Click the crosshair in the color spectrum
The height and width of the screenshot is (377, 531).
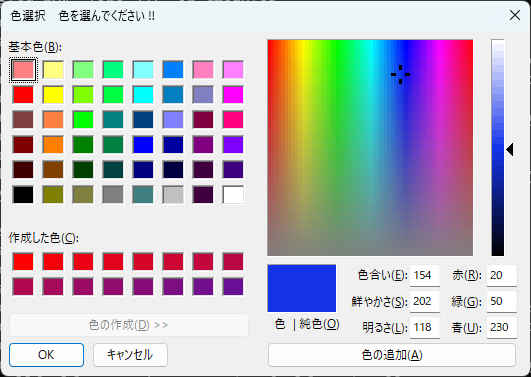[400, 74]
